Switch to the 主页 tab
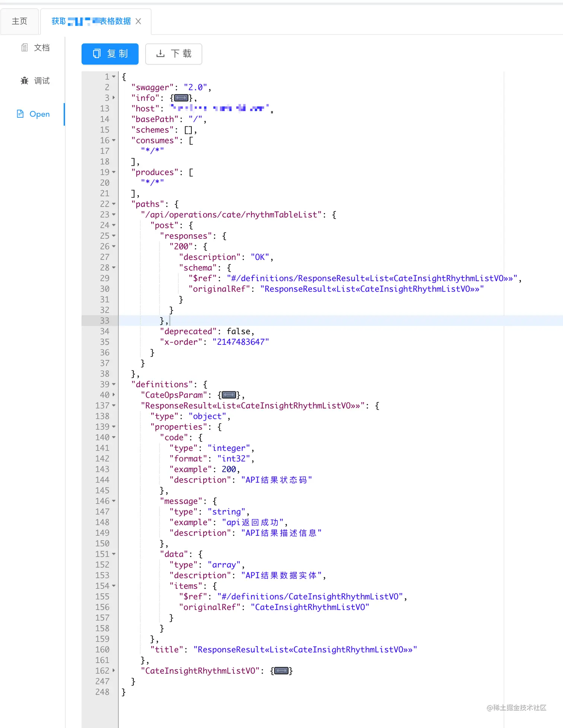The width and height of the screenshot is (563, 728). [x=19, y=21]
